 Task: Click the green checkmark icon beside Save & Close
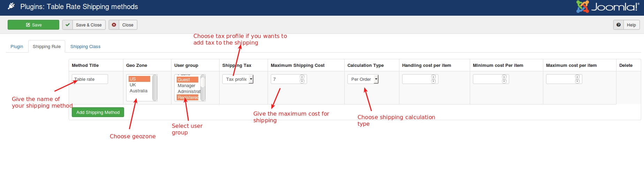(x=68, y=25)
